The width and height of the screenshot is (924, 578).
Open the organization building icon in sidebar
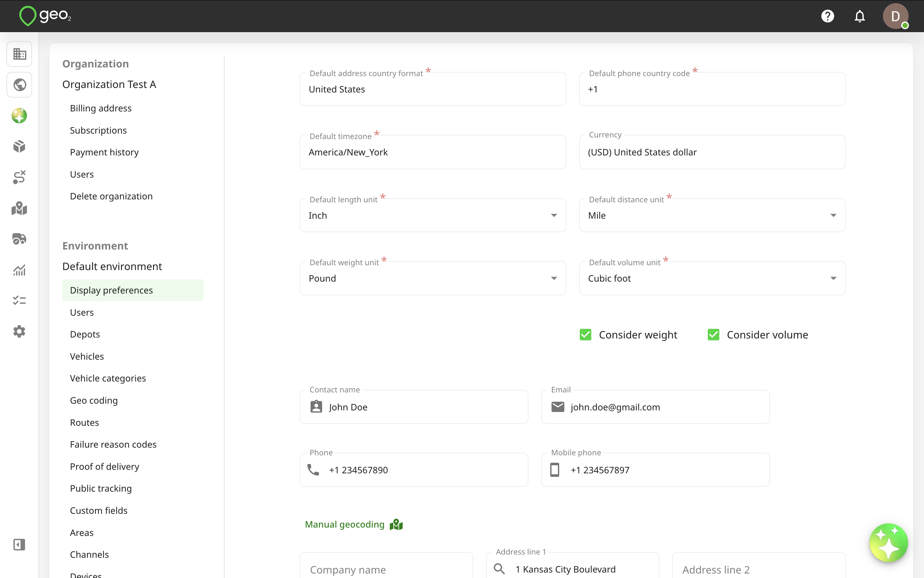coord(20,54)
